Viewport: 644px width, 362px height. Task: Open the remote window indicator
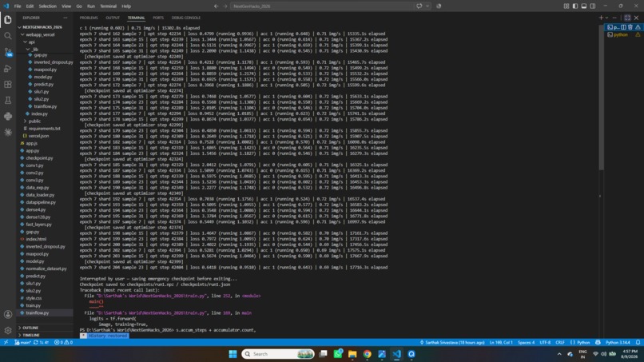coord(6,342)
